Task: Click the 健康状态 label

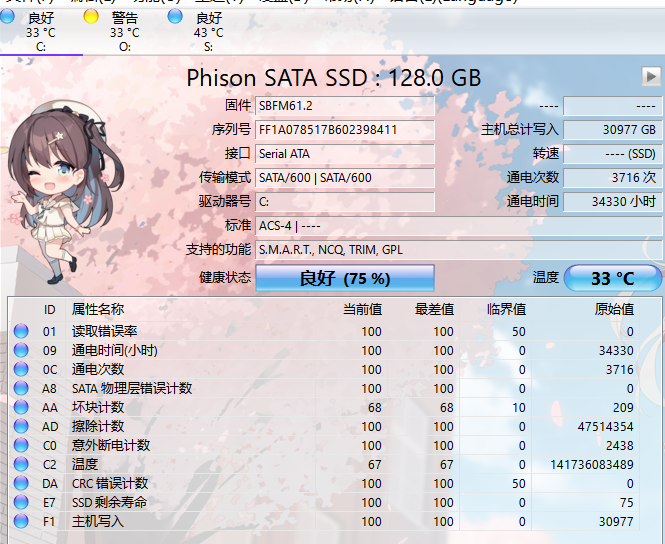Action: tap(225, 278)
